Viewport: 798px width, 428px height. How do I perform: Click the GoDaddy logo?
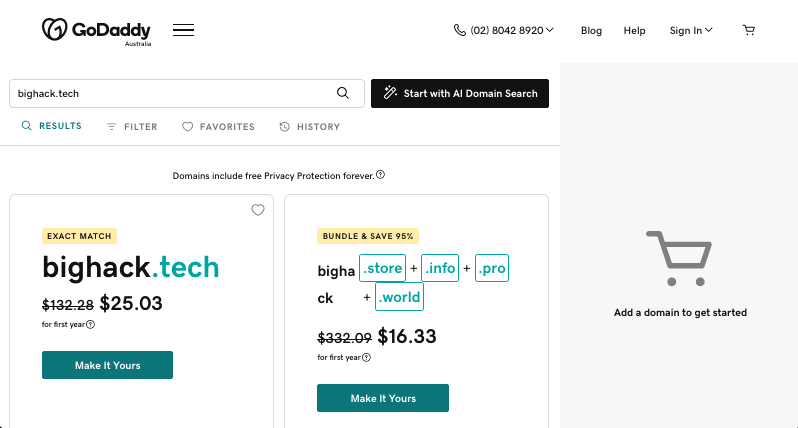pyautogui.click(x=96, y=30)
